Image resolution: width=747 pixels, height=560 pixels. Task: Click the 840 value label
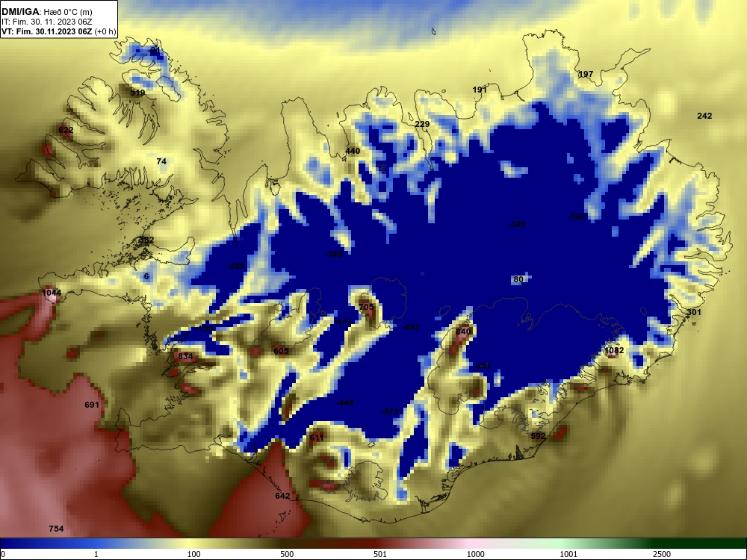tap(463, 332)
